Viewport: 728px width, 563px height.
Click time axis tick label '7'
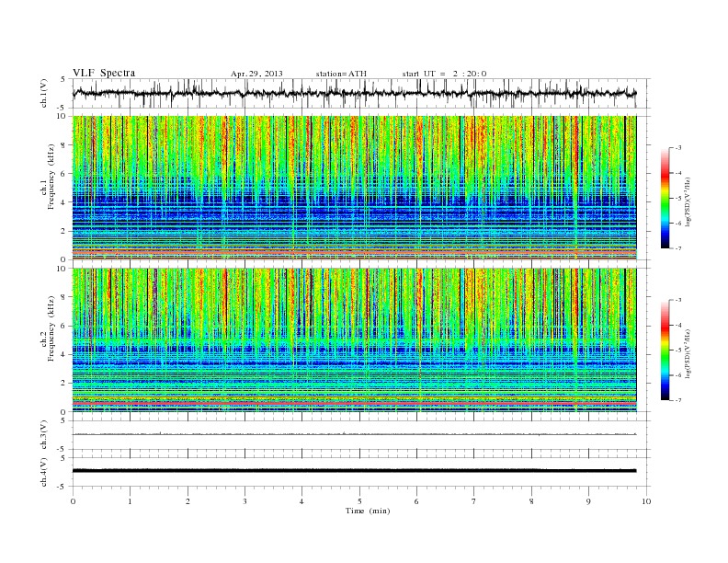pyautogui.click(x=474, y=501)
